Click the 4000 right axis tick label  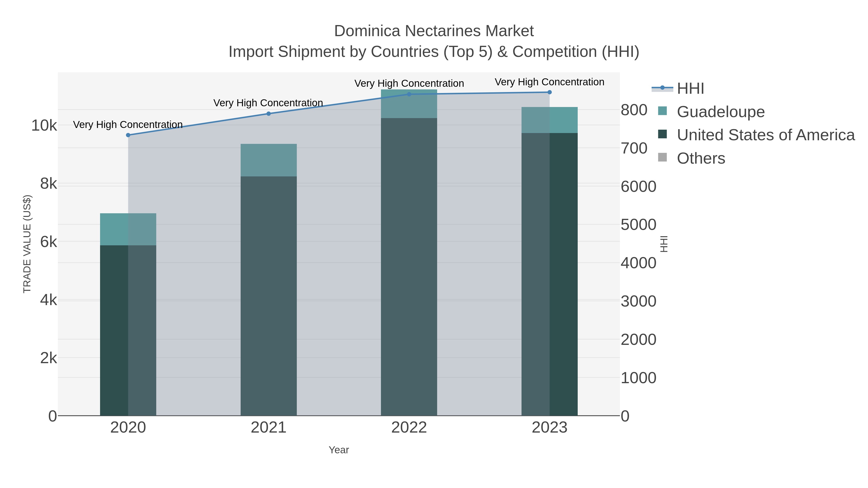638,263
